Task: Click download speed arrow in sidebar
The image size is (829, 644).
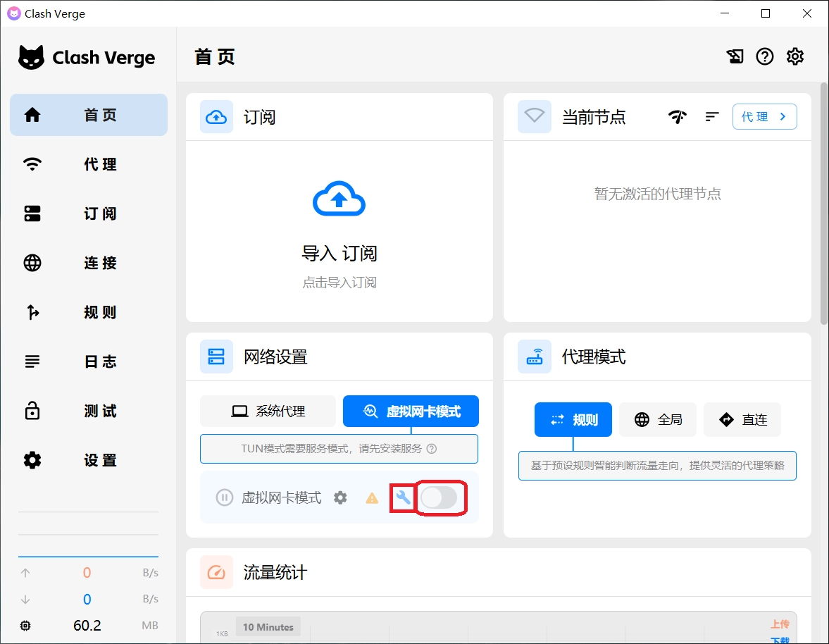Action: click(25, 599)
